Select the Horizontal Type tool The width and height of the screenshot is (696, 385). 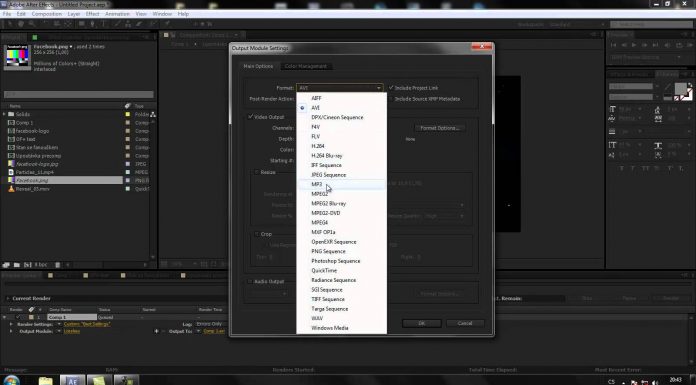pos(104,24)
